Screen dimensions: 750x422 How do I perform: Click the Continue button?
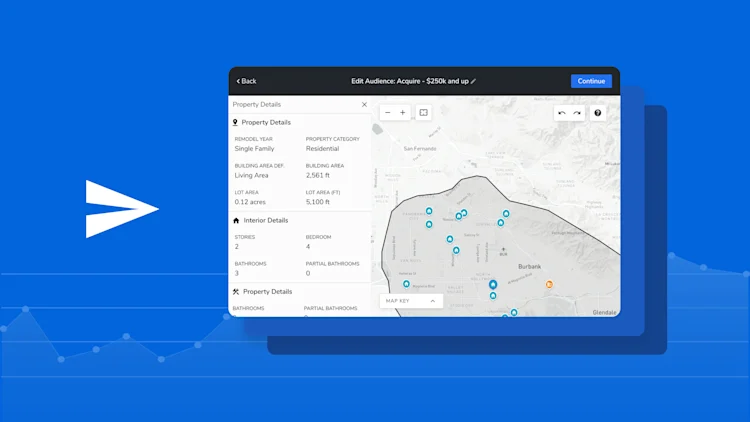[591, 81]
